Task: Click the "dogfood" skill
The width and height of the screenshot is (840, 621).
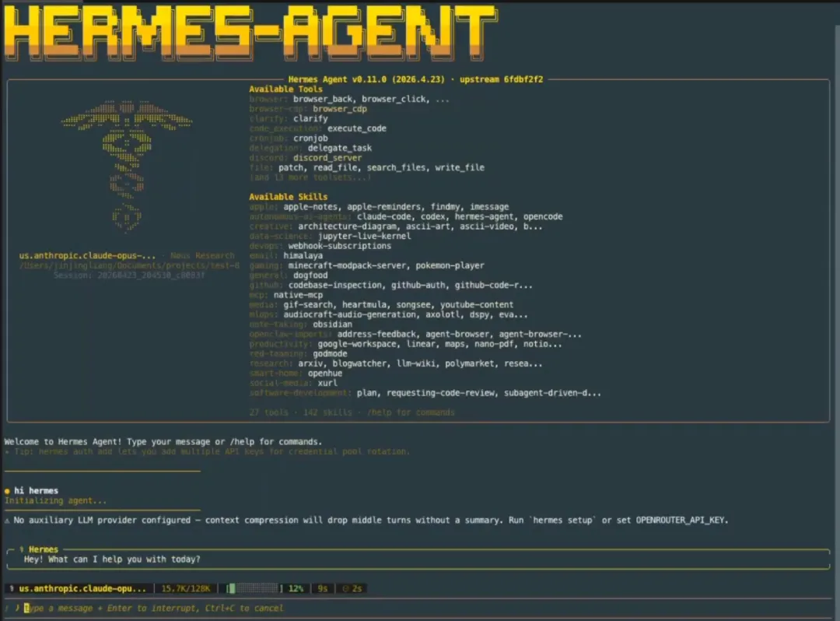Action: coord(310,275)
